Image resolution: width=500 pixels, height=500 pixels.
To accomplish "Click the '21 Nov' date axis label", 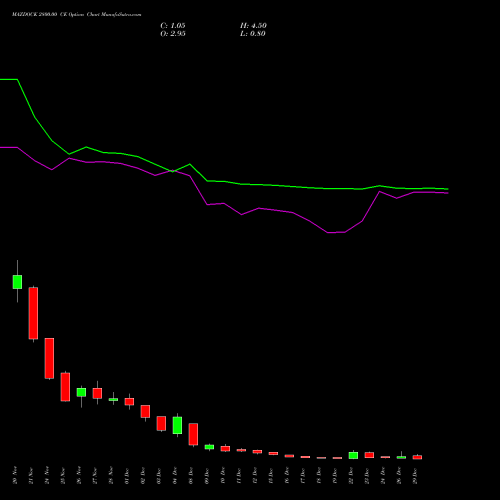I will [x=31, y=475].
